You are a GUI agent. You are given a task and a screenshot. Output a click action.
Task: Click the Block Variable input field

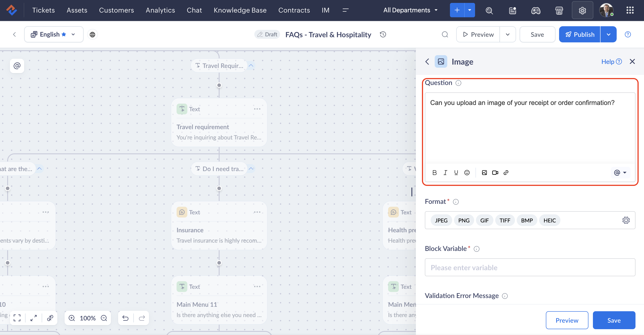pos(530,268)
